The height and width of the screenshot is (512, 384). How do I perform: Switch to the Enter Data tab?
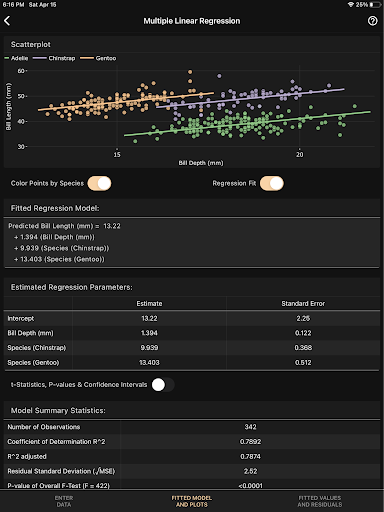pos(64,501)
